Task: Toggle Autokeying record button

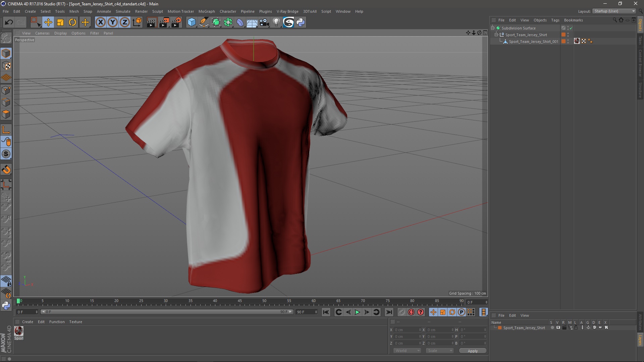Action: (411, 312)
